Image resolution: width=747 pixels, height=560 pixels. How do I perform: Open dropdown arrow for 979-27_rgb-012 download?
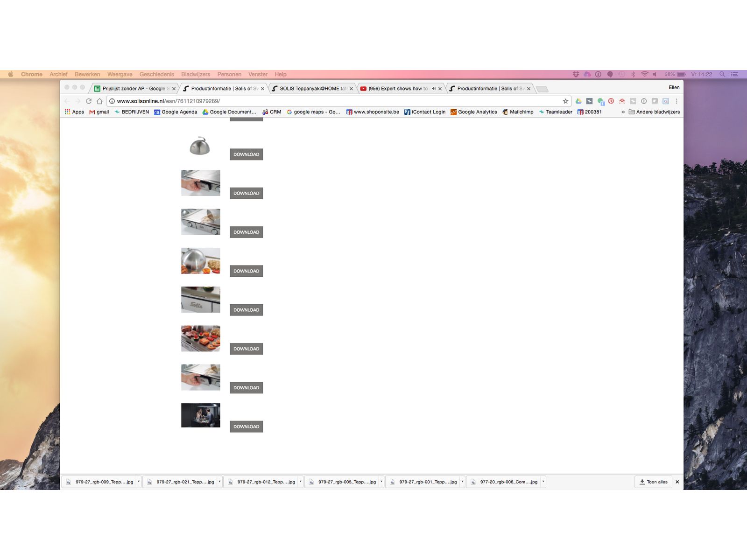(x=300, y=482)
